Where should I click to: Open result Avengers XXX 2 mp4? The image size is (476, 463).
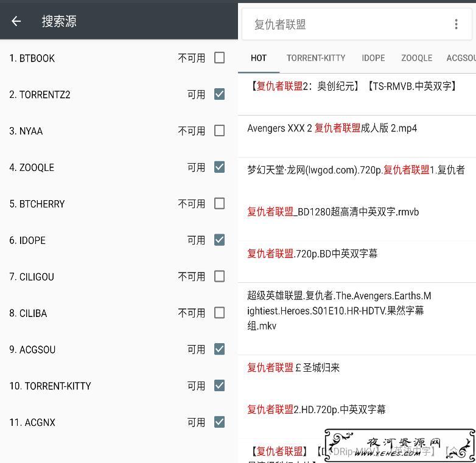tap(357, 136)
